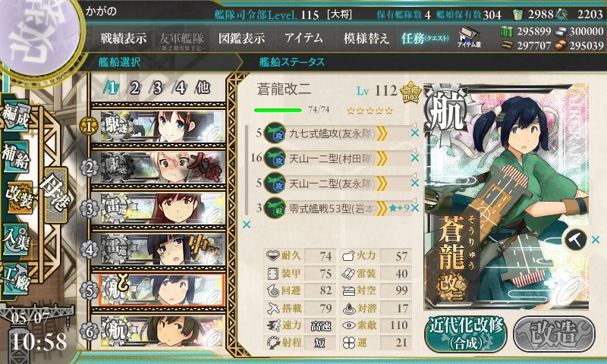Click the green HP bar of 蒼龍改二

tap(278, 110)
